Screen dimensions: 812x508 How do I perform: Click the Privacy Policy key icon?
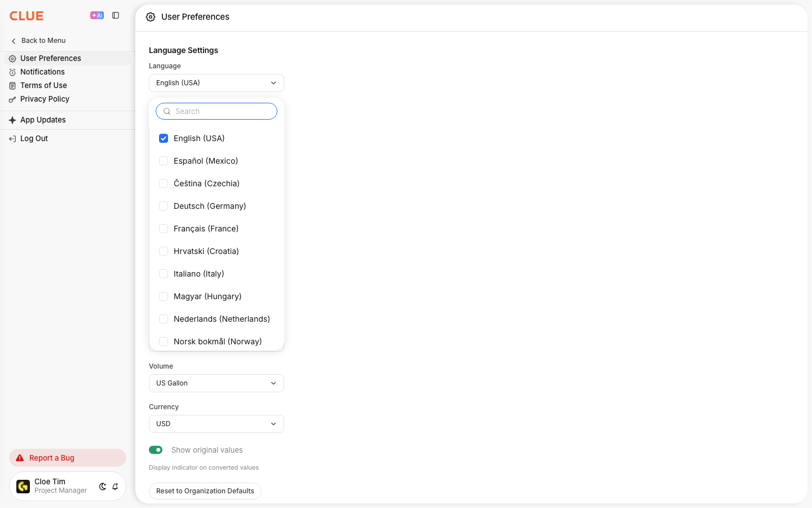(12, 99)
